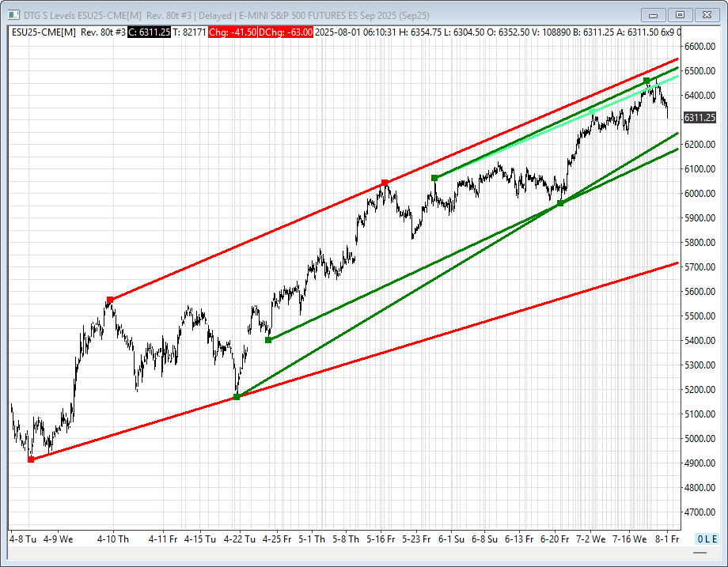Click the '4-8 Tu' date axis label
Image resolution: width=728 pixels, height=567 pixels.
click(x=23, y=539)
